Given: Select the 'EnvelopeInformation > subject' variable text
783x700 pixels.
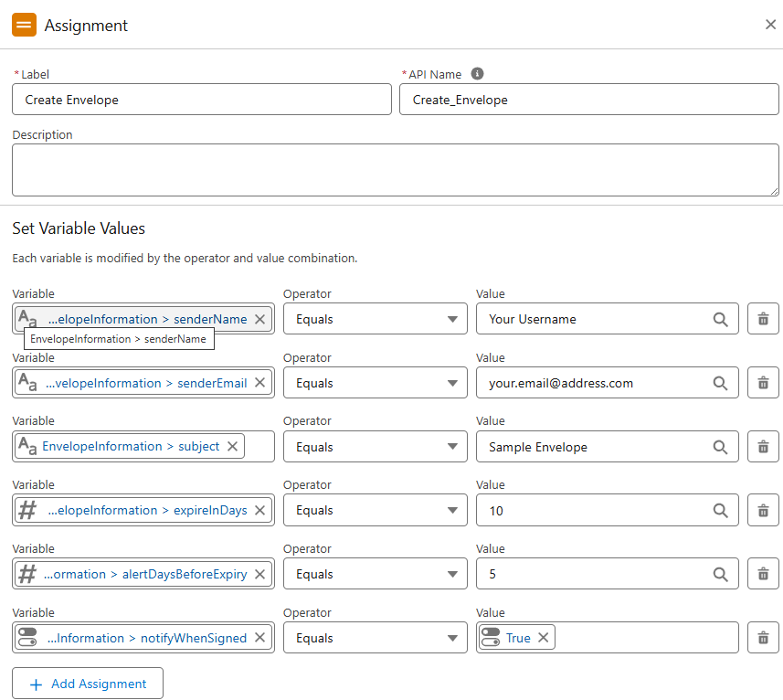Looking at the screenshot, I should 131,446.
